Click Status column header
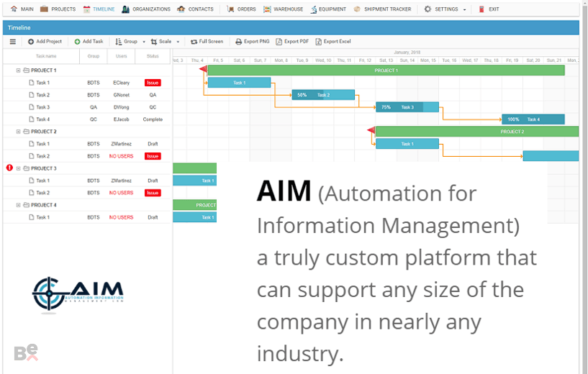 [153, 56]
